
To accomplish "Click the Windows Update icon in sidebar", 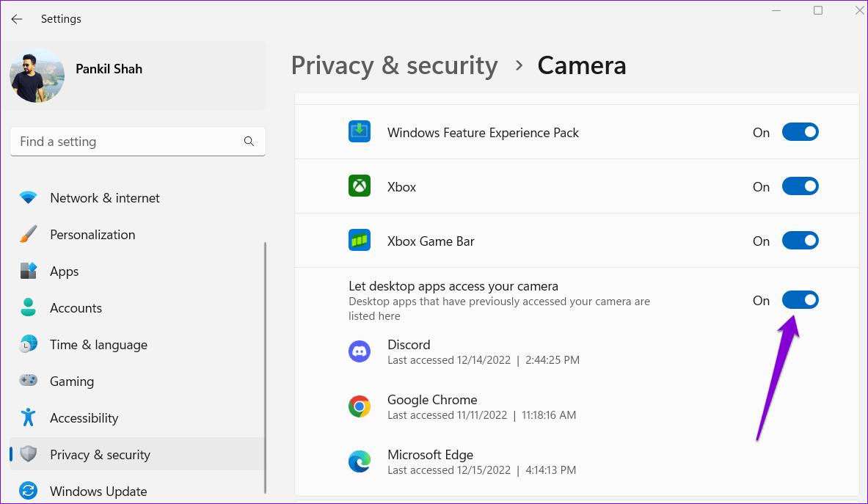I will (x=28, y=491).
